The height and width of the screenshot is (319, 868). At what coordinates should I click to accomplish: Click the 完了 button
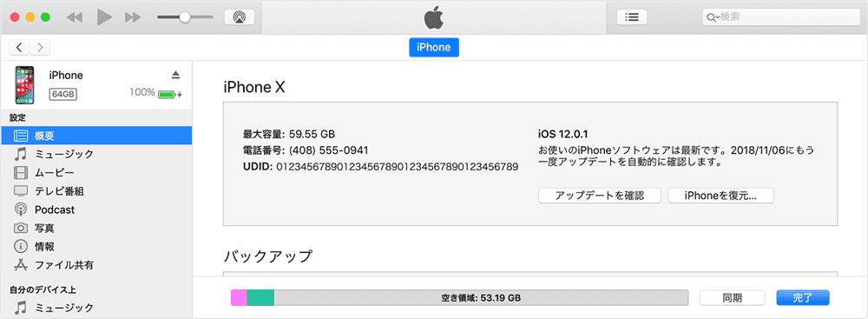(803, 297)
